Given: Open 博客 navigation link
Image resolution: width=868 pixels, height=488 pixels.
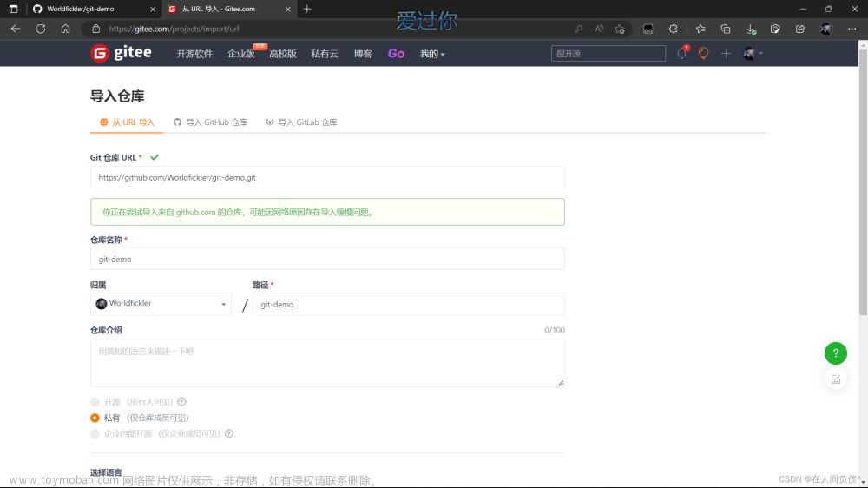Looking at the screenshot, I should point(363,54).
